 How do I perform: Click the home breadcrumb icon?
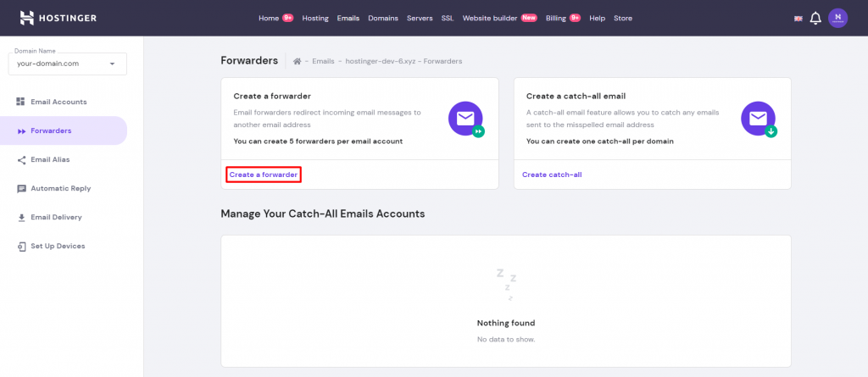tap(297, 61)
